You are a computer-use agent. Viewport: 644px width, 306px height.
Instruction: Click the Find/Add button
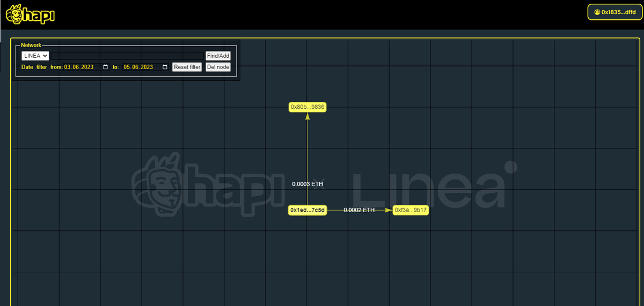(218, 56)
